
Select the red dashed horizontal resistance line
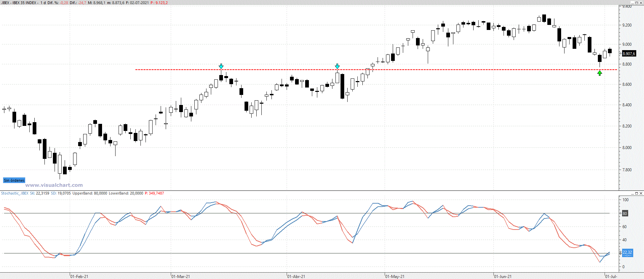pyautogui.click(x=376, y=70)
